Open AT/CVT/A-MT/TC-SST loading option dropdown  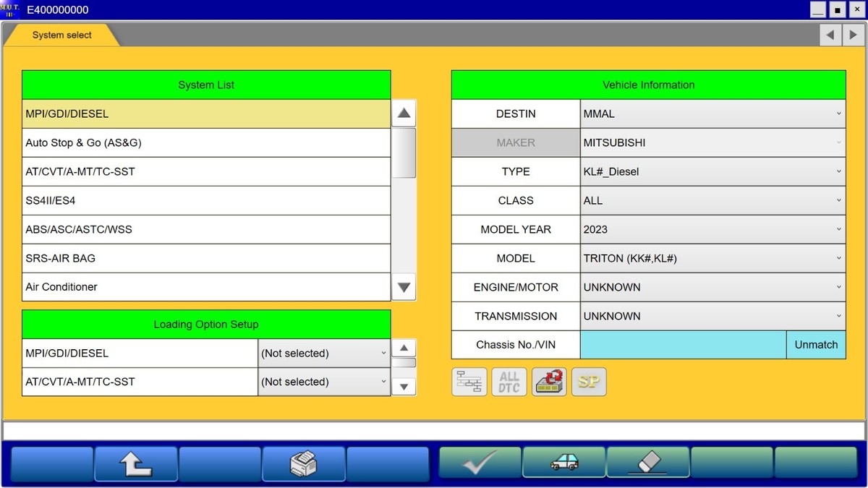[324, 382]
